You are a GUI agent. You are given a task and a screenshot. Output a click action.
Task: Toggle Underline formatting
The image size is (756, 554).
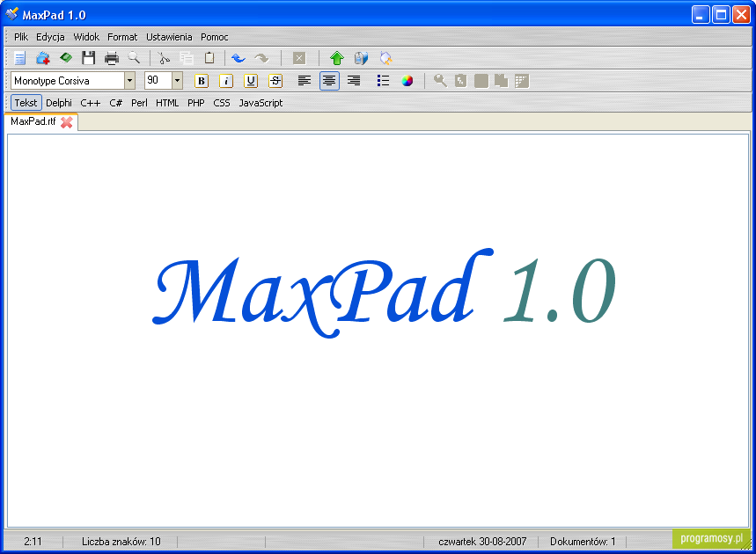click(251, 81)
